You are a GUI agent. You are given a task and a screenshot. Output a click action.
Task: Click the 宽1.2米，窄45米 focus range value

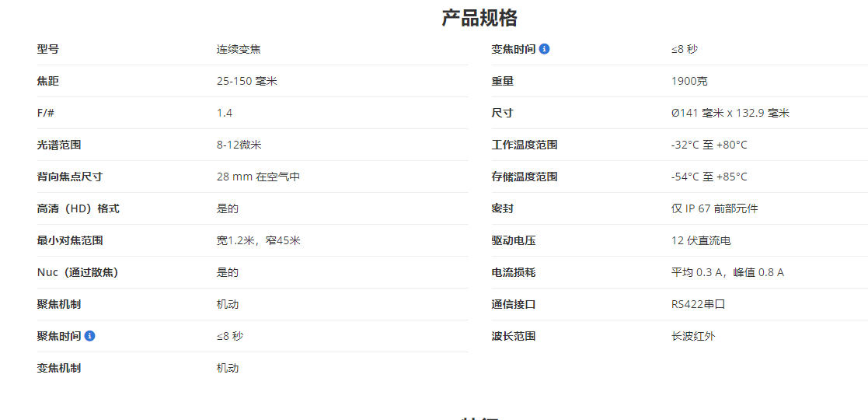click(258, 240)
